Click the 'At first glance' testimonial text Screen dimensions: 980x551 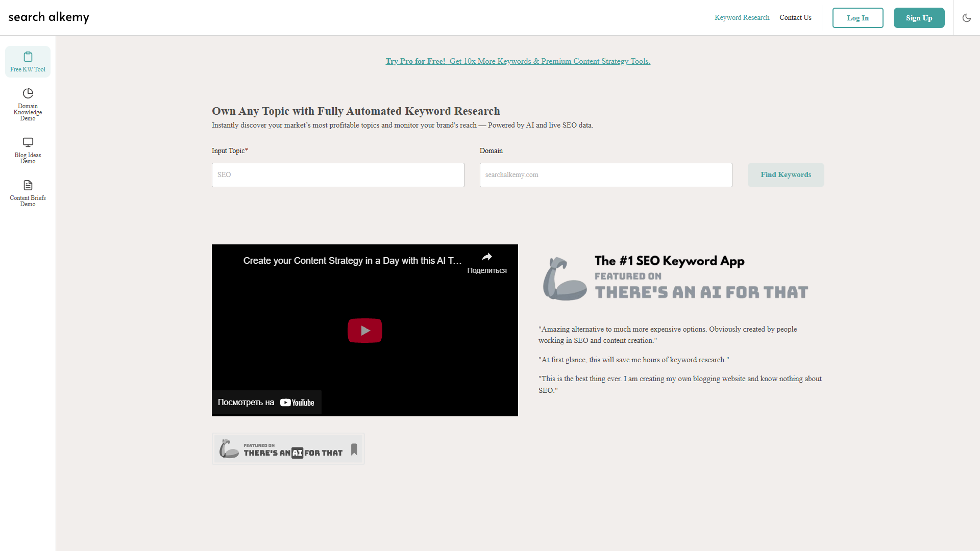coord(633,360)
